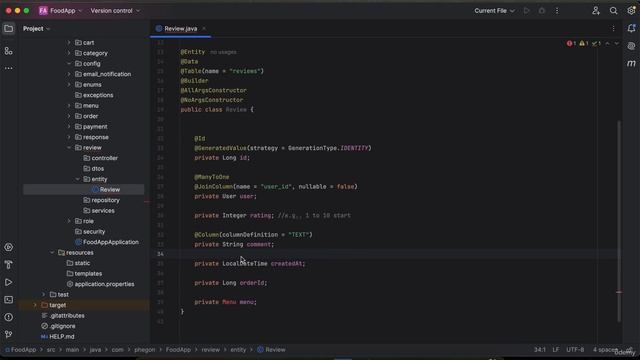Expand the cart folder
This screenshot has height=360, width=640.
click(69, 42)
